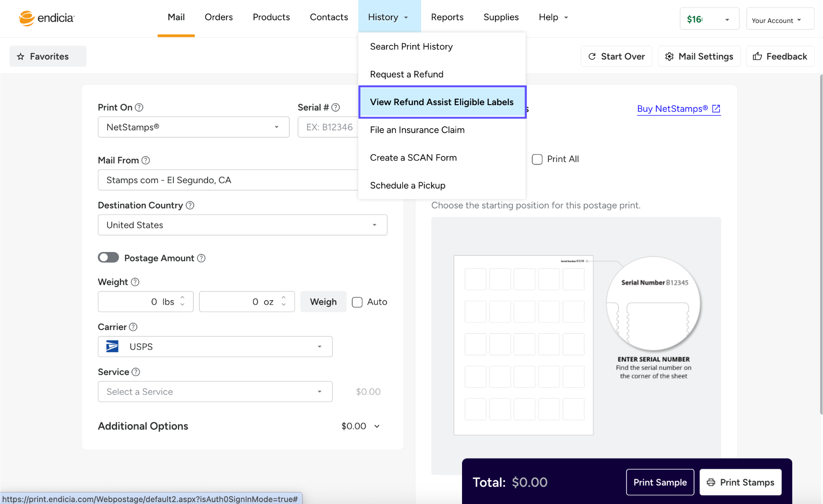This screenshot has width=823, height=504.
Task: Open the USPS carrier dropdown
Action: tap(214, 347)
